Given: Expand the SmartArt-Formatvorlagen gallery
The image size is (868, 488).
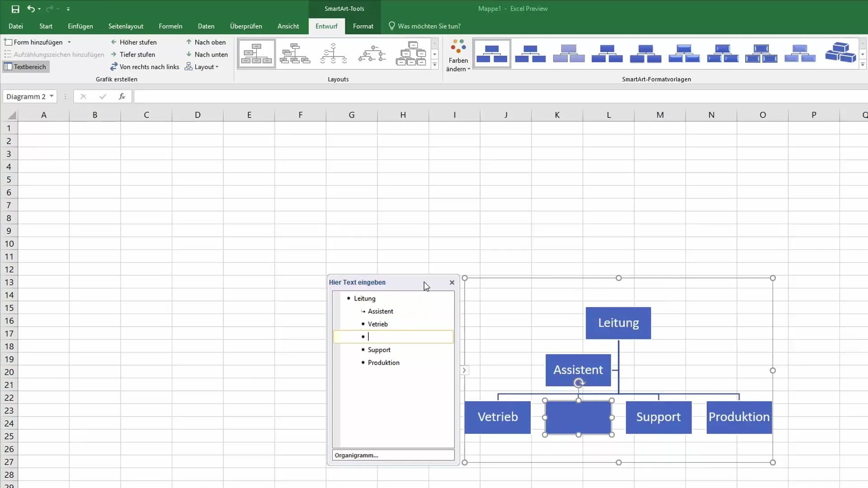Looking at the screenshot, I should (863, 65).
